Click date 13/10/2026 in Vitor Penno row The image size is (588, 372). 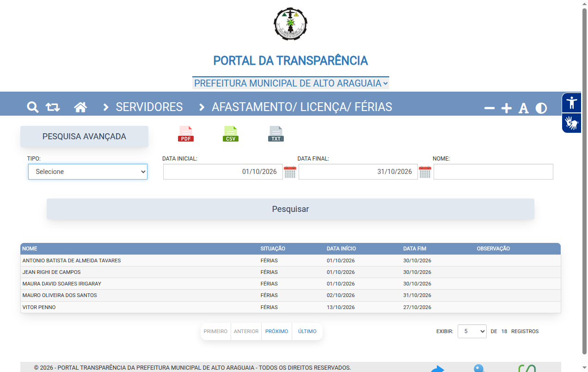click(341, 307)
